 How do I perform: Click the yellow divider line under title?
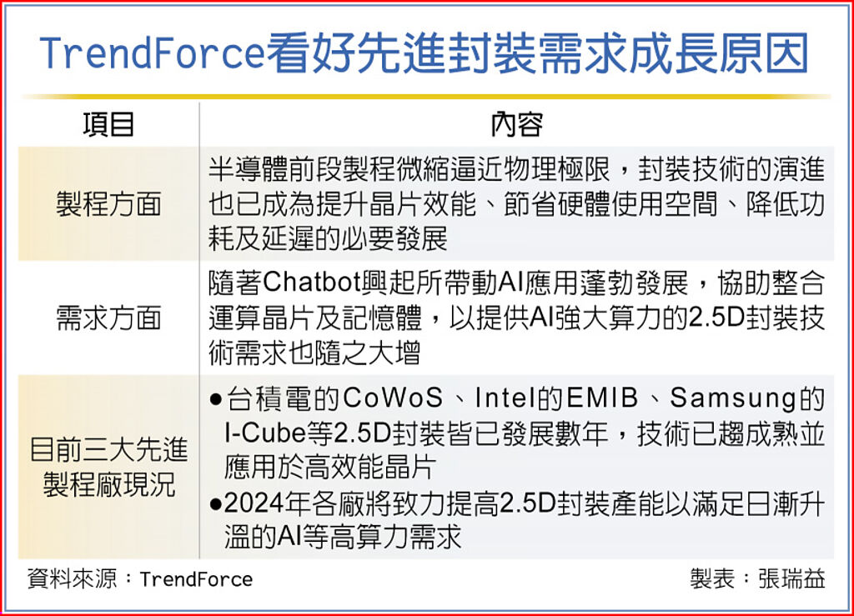[426, 97]
